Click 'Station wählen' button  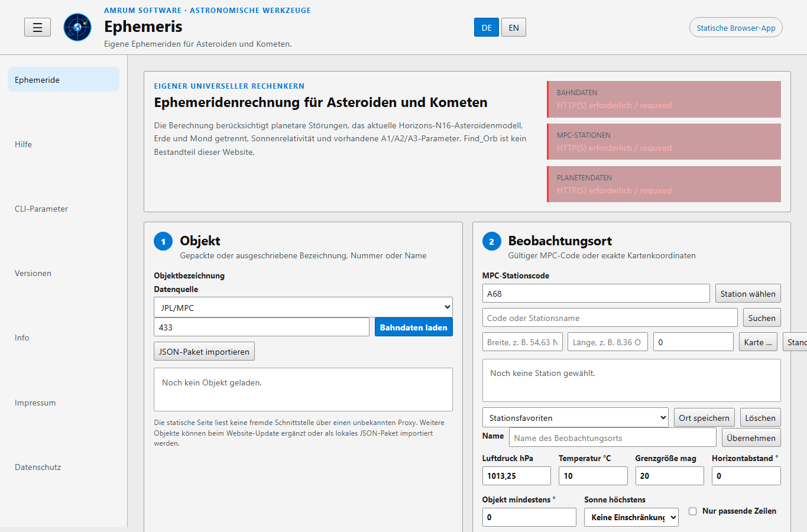[x=748, y=293]
